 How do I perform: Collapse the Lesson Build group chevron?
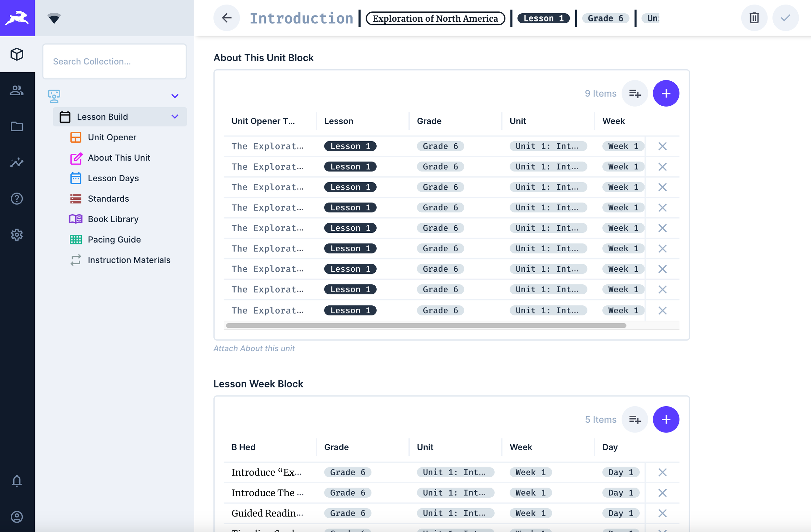(175, 117)
